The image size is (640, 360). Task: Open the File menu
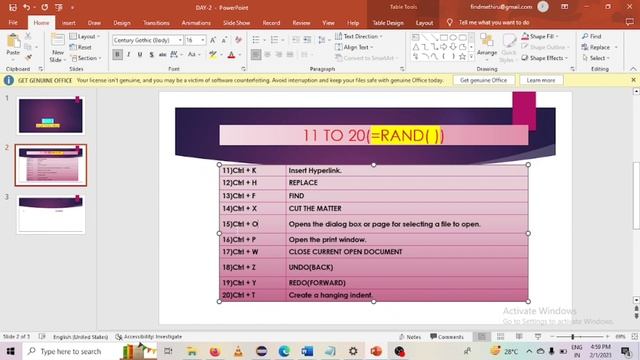(x=13, y=23)
